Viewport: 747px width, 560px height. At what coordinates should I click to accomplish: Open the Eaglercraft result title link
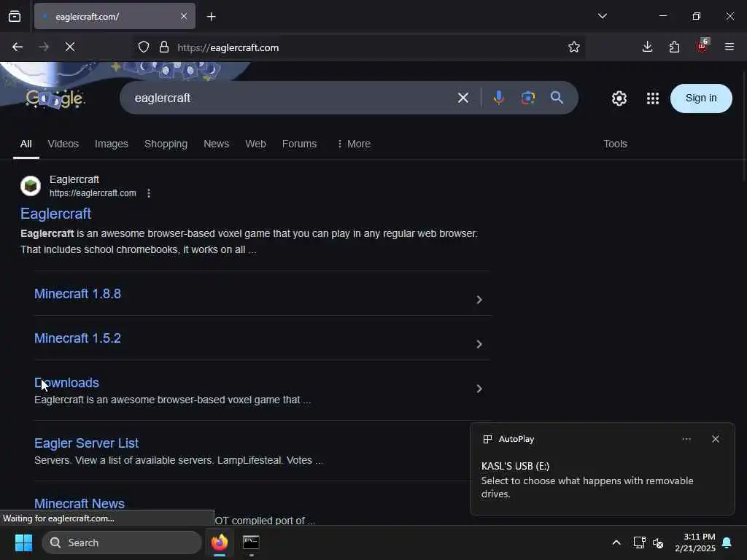pyautogui.click(x=55, y=214)
